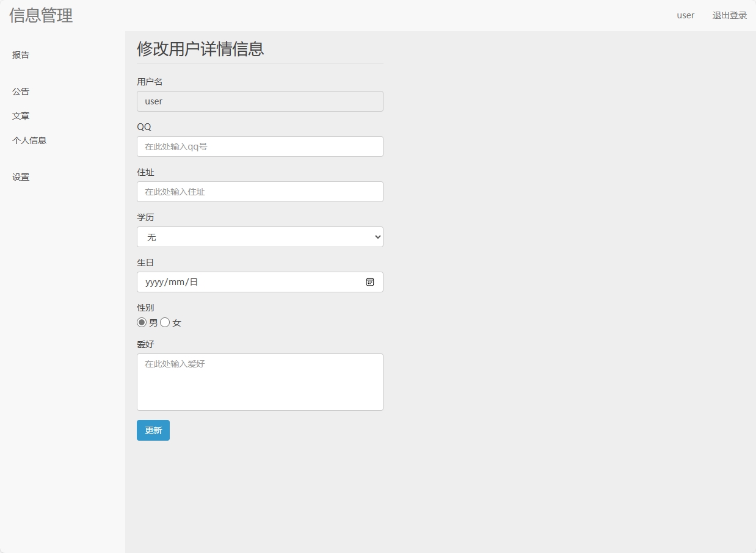
Task: Open the 设置 settings page
Action: 20,177
